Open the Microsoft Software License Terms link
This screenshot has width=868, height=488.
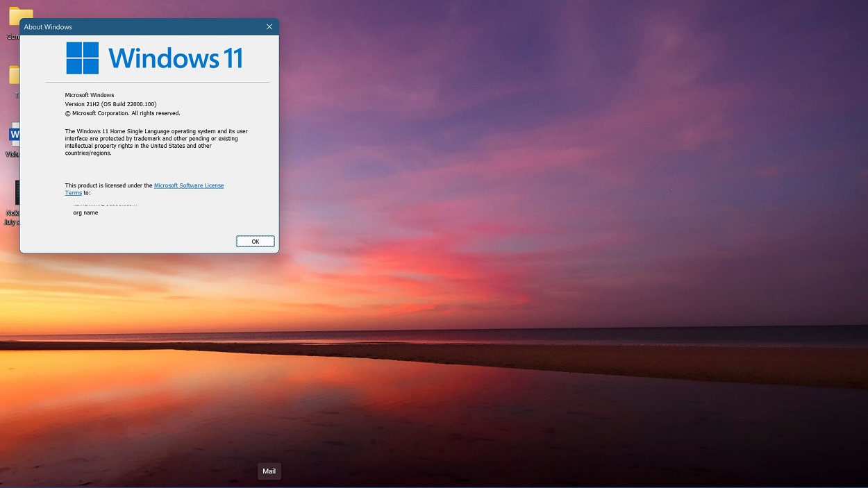pyautogui.click(x=189, y=185)
